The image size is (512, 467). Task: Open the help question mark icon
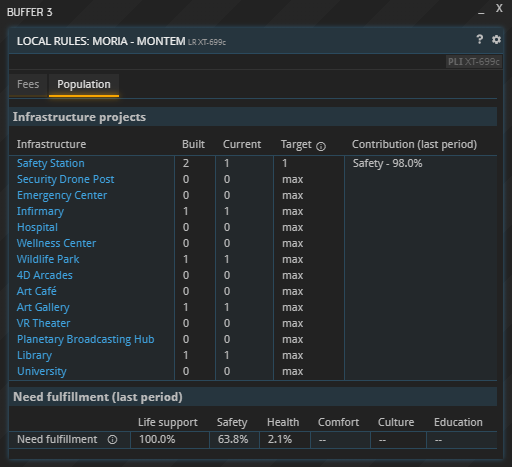480,39
